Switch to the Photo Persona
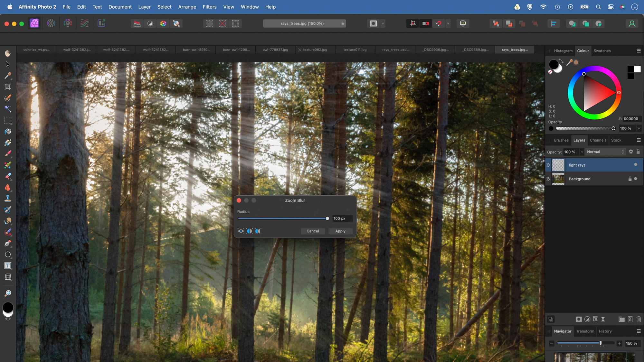644x362 pixels. point(34,23)
